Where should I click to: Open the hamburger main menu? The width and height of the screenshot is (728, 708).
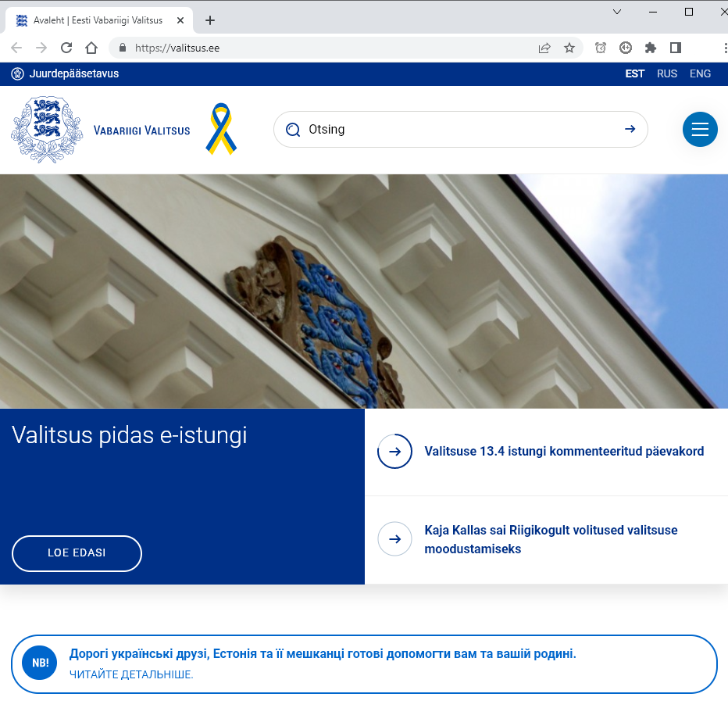click(x=699, y=130)
